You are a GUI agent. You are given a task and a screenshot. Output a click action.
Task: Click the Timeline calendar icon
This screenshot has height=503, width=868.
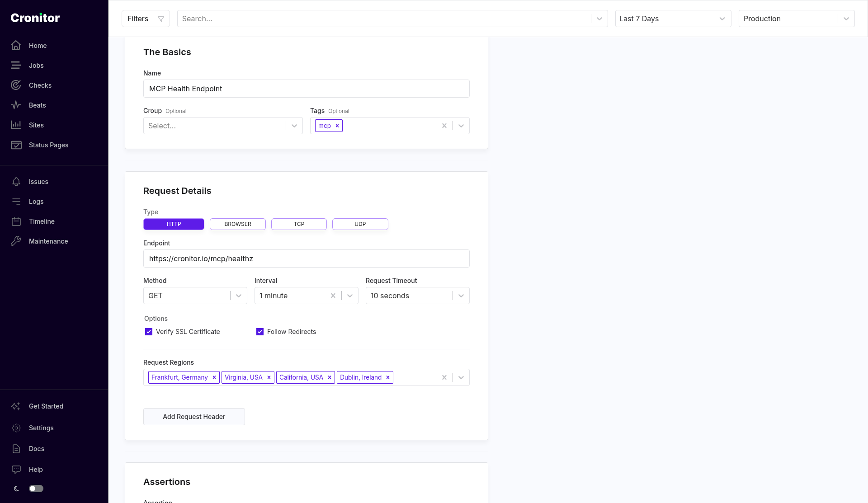(16, 221)
